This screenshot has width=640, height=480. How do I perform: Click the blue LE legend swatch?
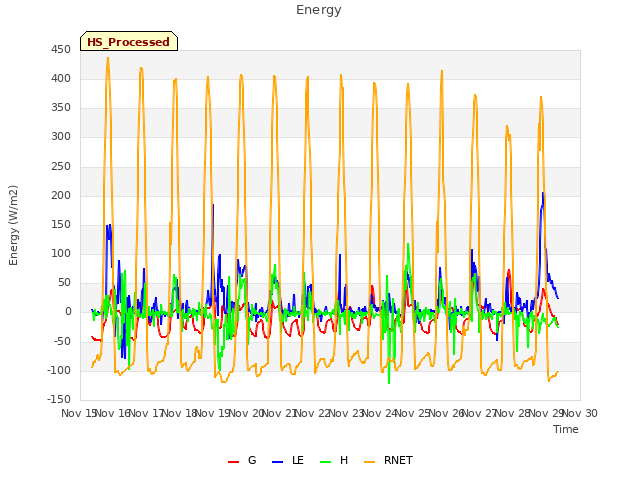pos(277,461)
